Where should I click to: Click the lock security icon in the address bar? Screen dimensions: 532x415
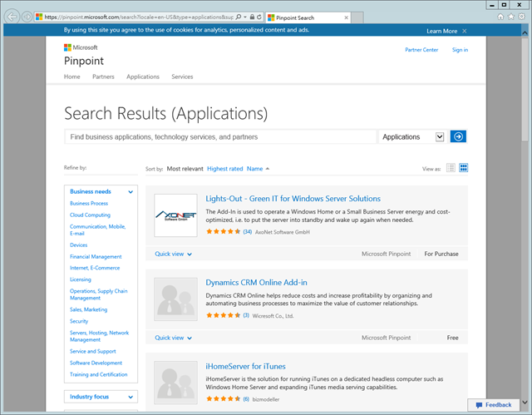252,17
